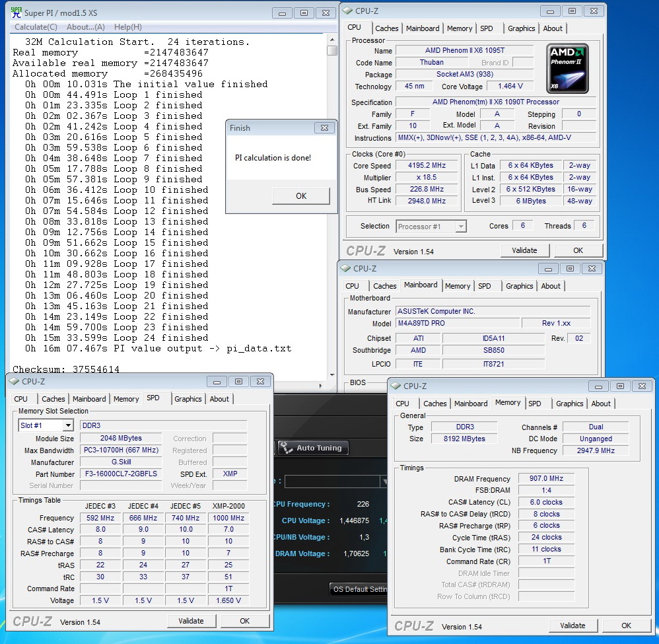
Task: Open Caches tab in Mainboard CPU-Z window
Action: coord(384,286)
